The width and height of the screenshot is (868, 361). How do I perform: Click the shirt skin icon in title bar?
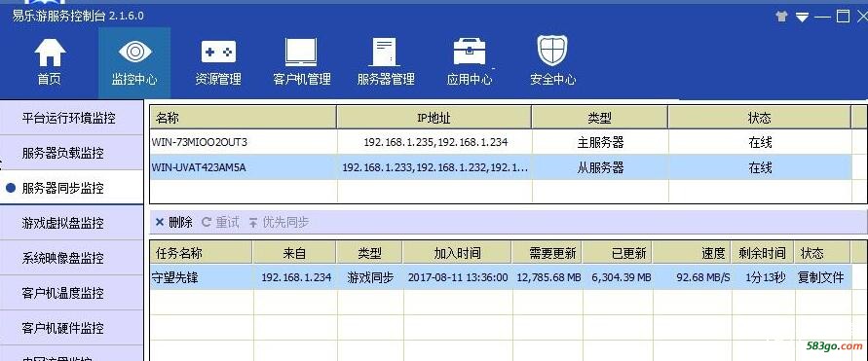[781, 17]
